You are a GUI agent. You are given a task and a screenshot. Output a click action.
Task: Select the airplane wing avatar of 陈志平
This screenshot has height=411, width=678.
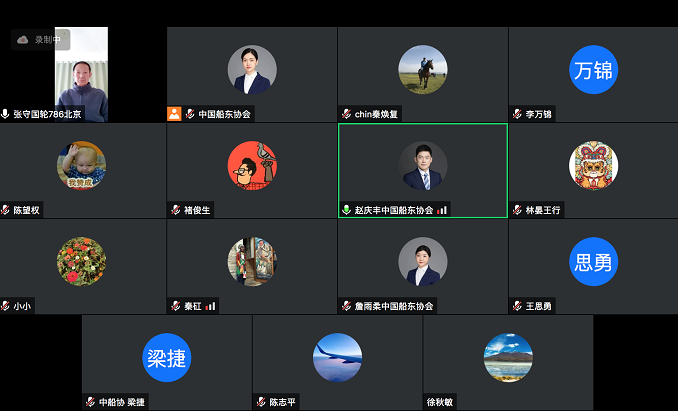pyautogui.click(x=337, y=357)
